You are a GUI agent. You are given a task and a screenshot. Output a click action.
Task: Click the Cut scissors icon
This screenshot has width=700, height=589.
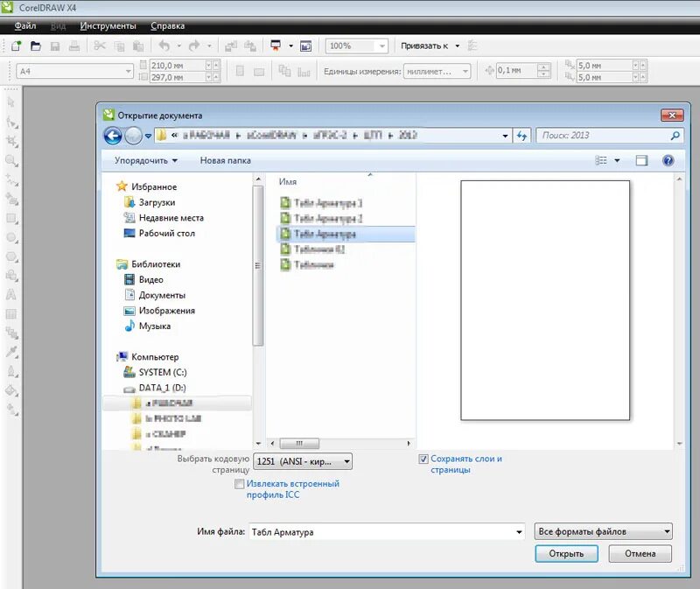coord(100,46)
